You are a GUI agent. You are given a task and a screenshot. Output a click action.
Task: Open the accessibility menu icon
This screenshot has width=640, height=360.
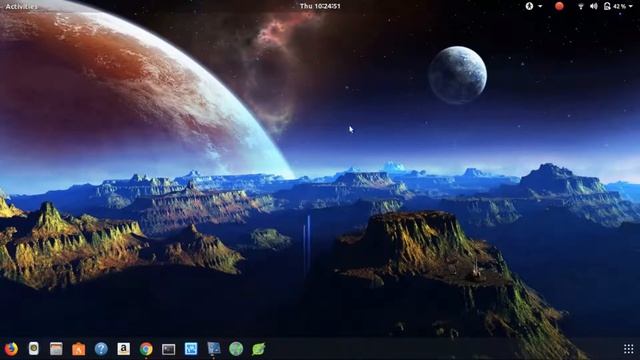529,6
